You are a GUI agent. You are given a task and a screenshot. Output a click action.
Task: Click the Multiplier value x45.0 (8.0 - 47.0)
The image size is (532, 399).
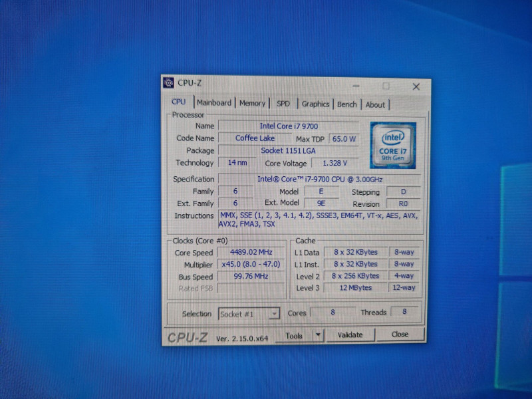pyautogui.click(x=251, y=264)
